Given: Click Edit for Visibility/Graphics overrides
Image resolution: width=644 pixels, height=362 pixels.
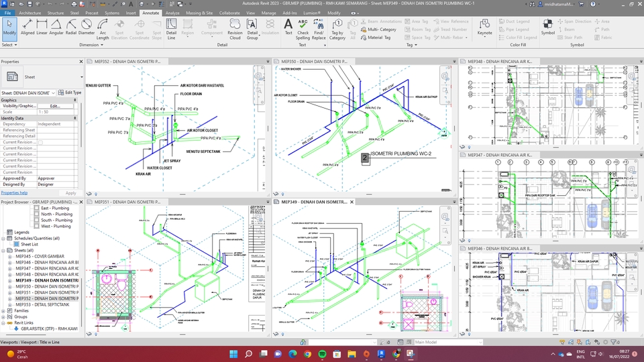Looking at the screenshot, I should tap(55, 106).
